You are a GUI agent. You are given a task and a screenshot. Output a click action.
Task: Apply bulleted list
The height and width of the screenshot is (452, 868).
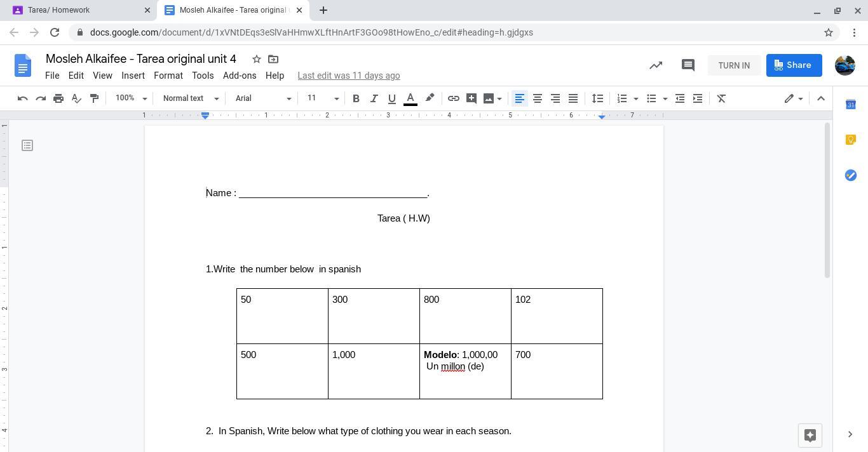651,98
